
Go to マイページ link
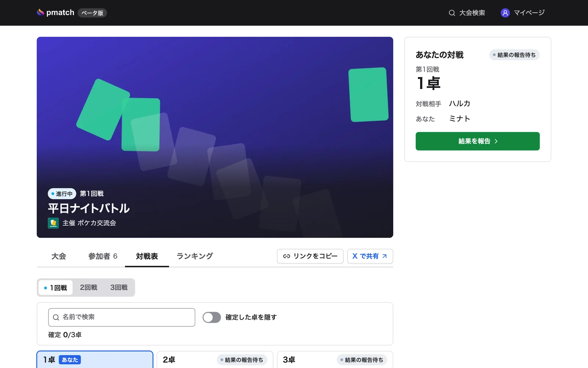pyautogui.click(x=523, y=13)
